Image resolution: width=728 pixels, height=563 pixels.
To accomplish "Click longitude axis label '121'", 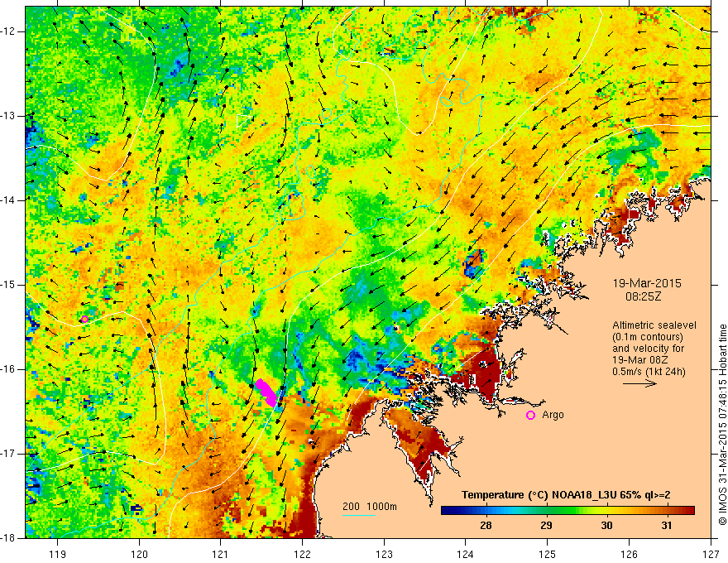I will [x=221, y=554].
